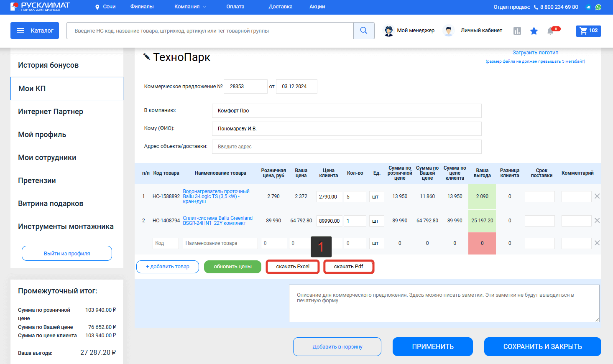The width and height of the screenshot is (613, 364).
Task: Click the Мой менеджер label
Action: [x=416, y=31]
